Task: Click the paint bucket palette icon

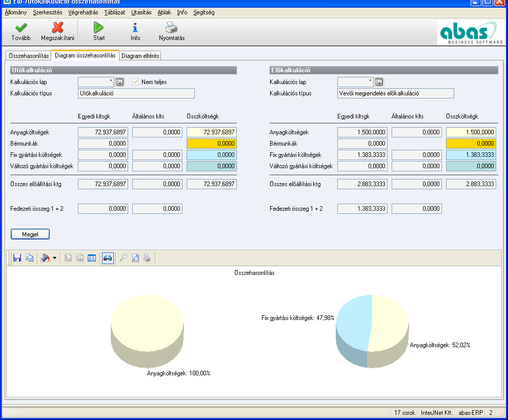Action: (x=45, y=258)
